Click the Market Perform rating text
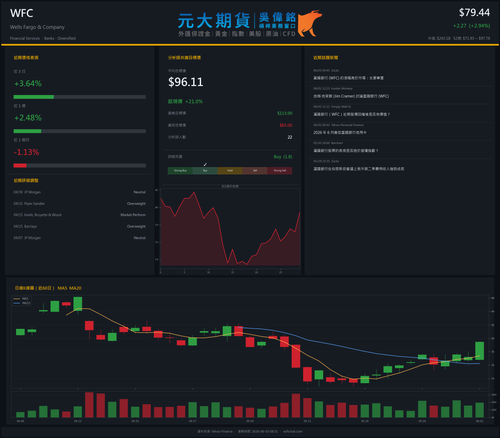This screenshot has height=438, width=500. coord(133,215)
